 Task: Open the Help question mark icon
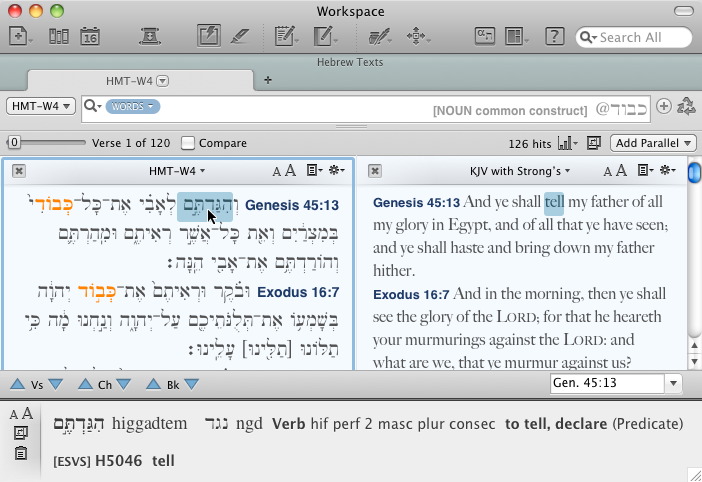tap(553, 38)
